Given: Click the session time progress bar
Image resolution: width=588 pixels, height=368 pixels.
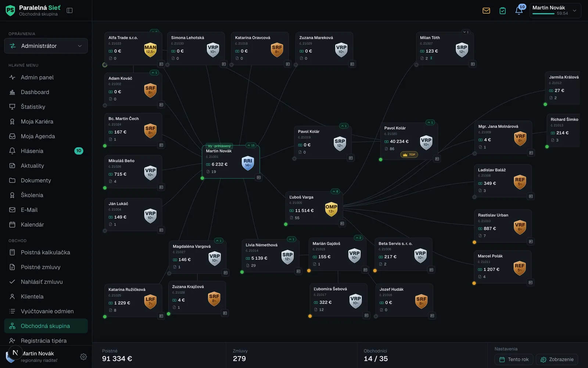Looking at the screenshot, I should click(543, 14).
